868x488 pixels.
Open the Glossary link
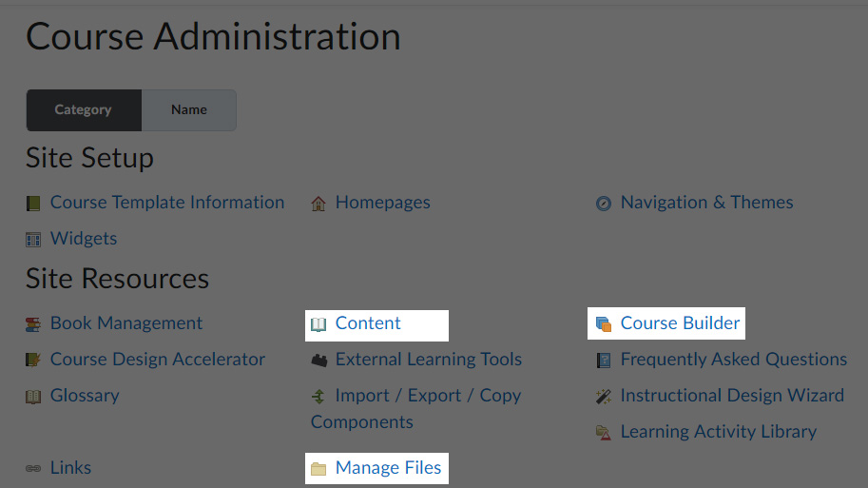pyautogui.click(x=85, y=396)
